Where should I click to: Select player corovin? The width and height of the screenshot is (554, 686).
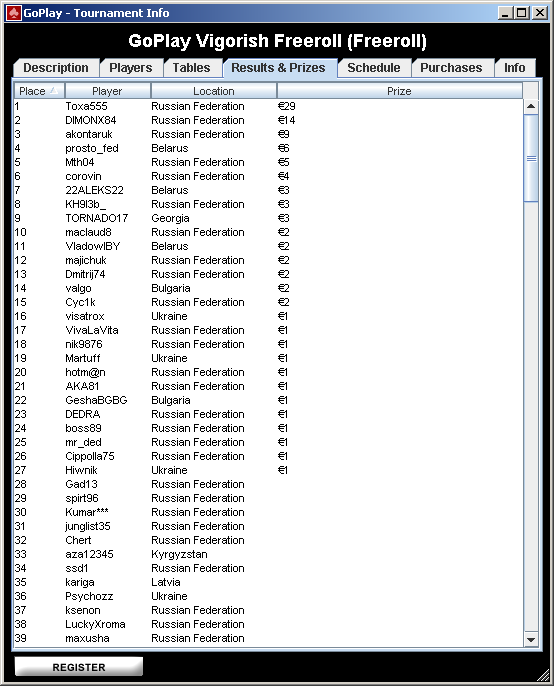83,176
